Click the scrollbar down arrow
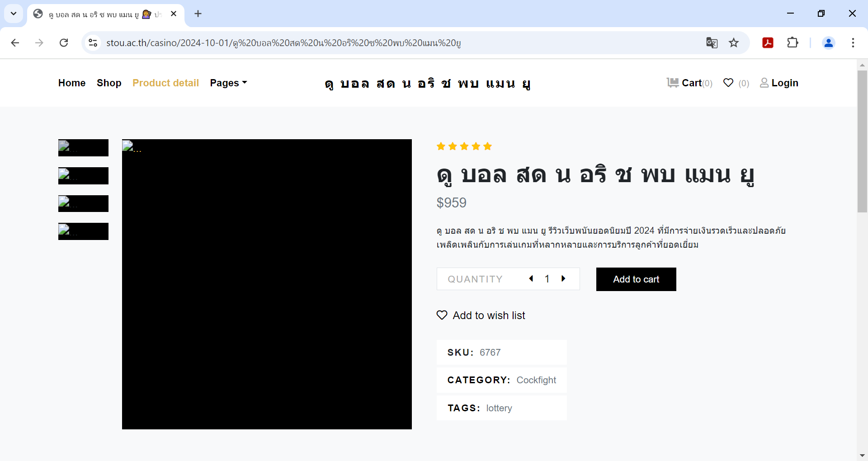This screenshot has width=868, height=461. (x=862, y=456)
